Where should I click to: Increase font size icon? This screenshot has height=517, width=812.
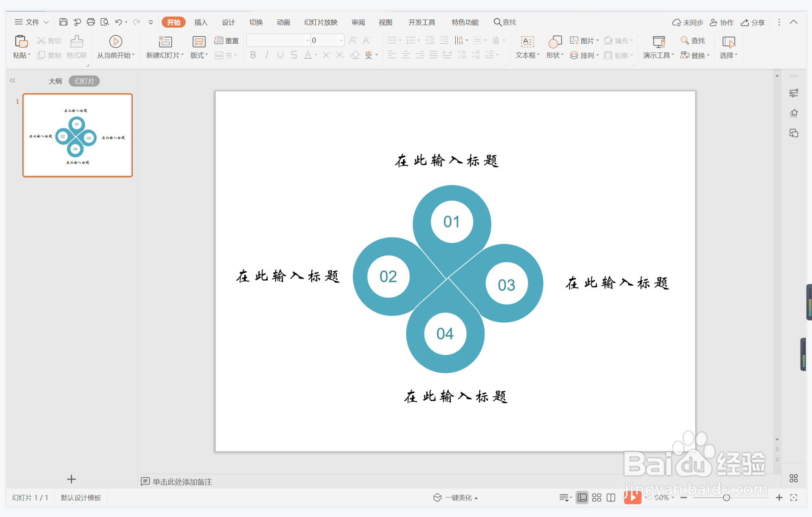pos(353,40)
